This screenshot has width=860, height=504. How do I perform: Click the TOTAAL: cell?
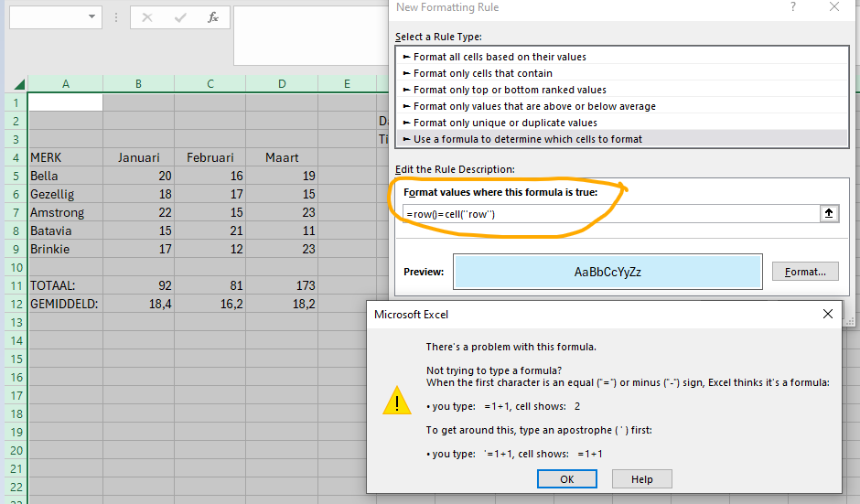click(x=65, y=285)
